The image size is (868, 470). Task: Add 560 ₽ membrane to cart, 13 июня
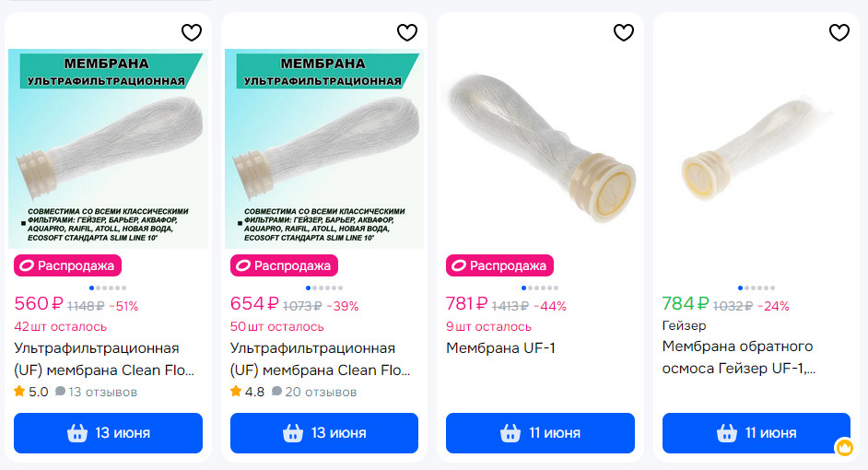click(108, 433)
